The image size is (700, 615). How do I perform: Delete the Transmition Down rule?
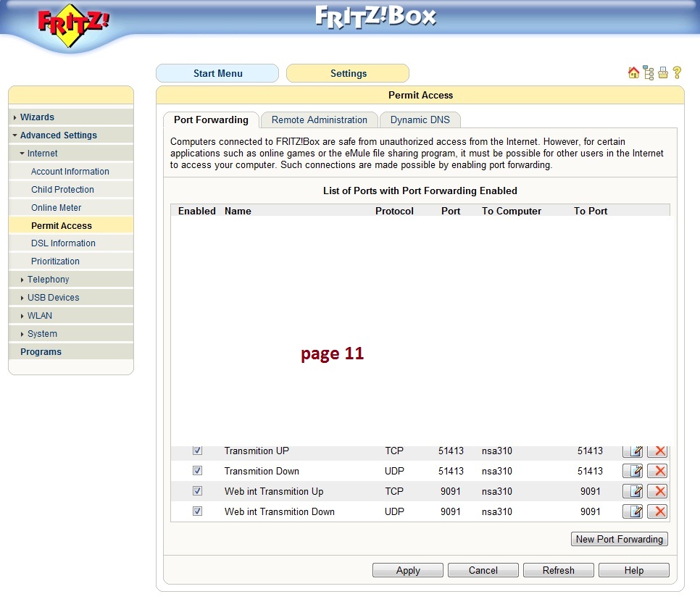tap(657, 471)
